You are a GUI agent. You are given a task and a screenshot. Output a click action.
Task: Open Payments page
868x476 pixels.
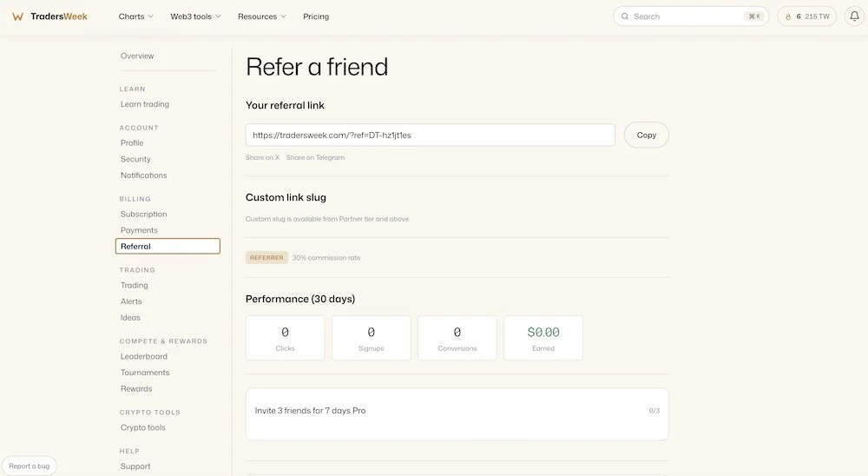pyautogui.click(x=139, y=230)
